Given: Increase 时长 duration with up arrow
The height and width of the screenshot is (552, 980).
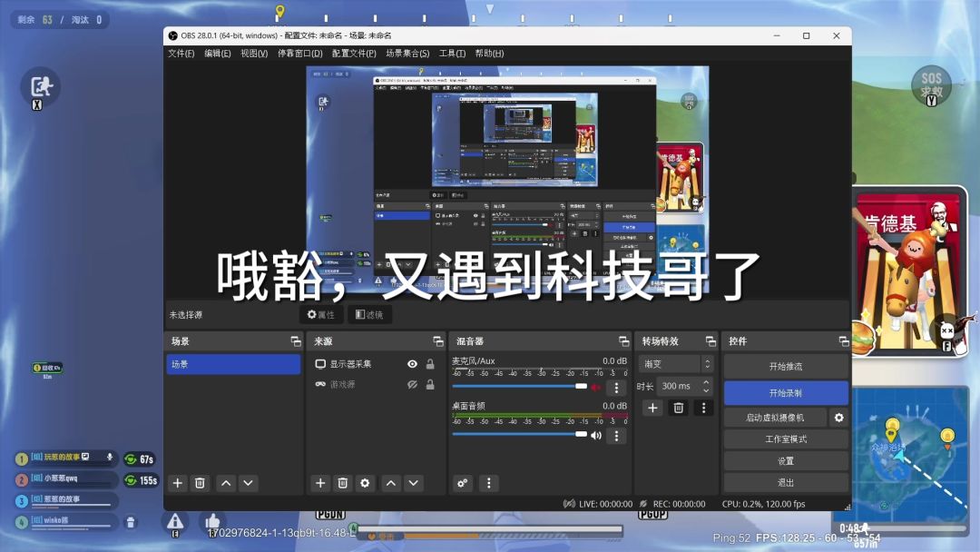Looking at the screenshot, I should coord(706,382).
